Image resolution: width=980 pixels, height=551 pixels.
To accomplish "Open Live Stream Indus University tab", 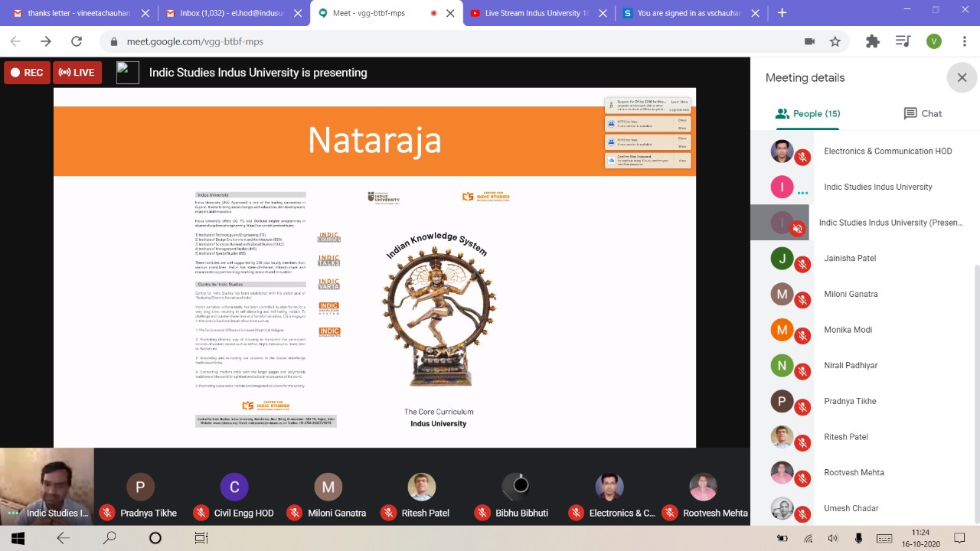I will 536,13.
